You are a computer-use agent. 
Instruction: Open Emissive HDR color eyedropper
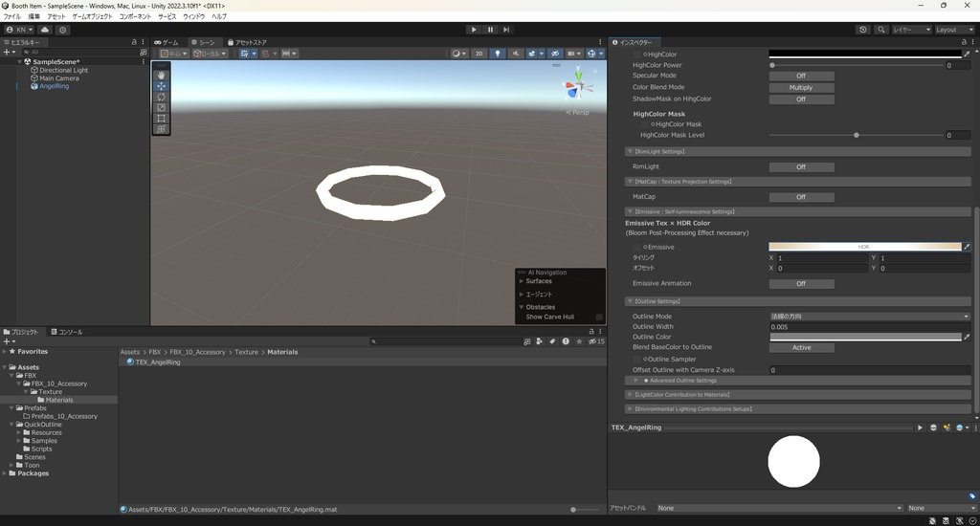967,247
